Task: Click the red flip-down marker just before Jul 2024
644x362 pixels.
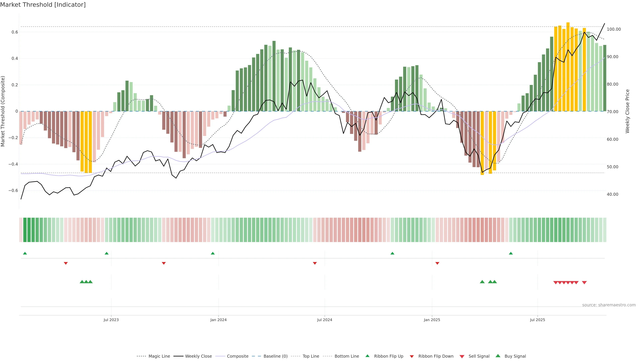Action: click(315, 263)
